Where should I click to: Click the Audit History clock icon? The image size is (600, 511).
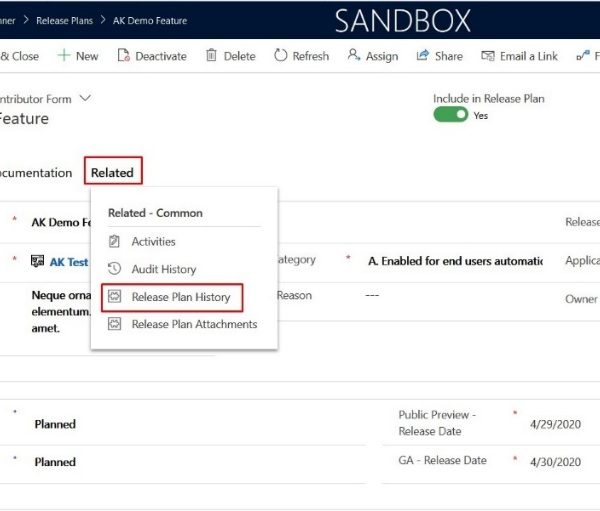[114, 269]
